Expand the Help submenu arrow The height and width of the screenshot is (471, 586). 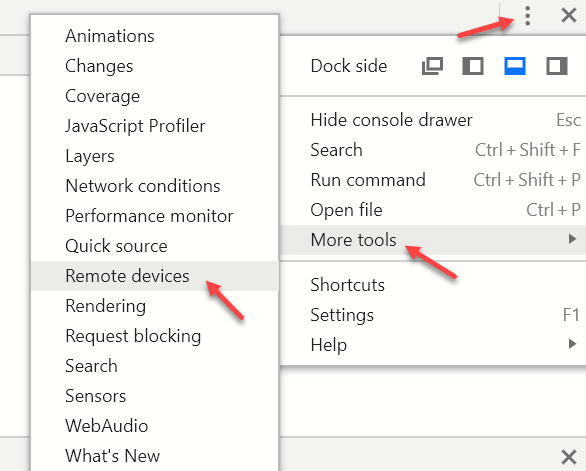coord(572,344)
